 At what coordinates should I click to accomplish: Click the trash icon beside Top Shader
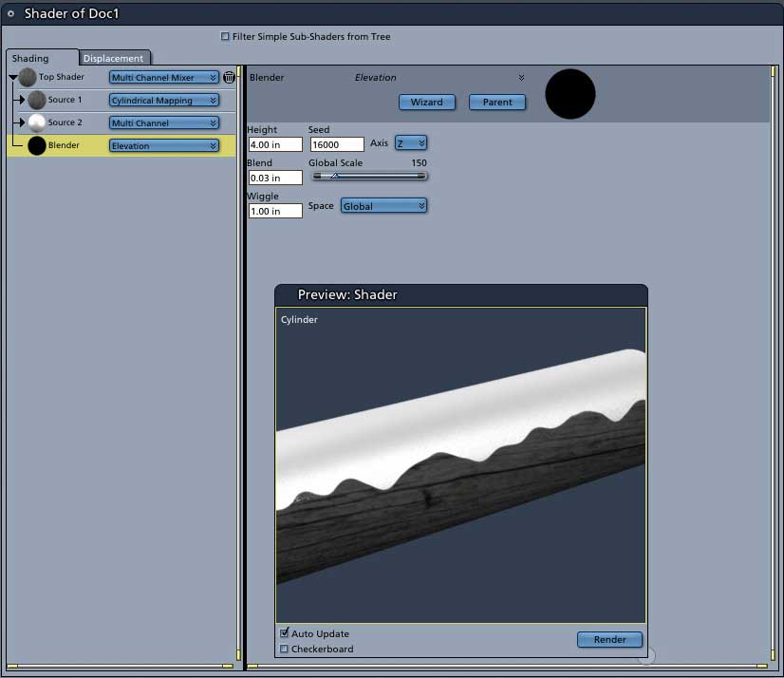[x=229, y=77]
